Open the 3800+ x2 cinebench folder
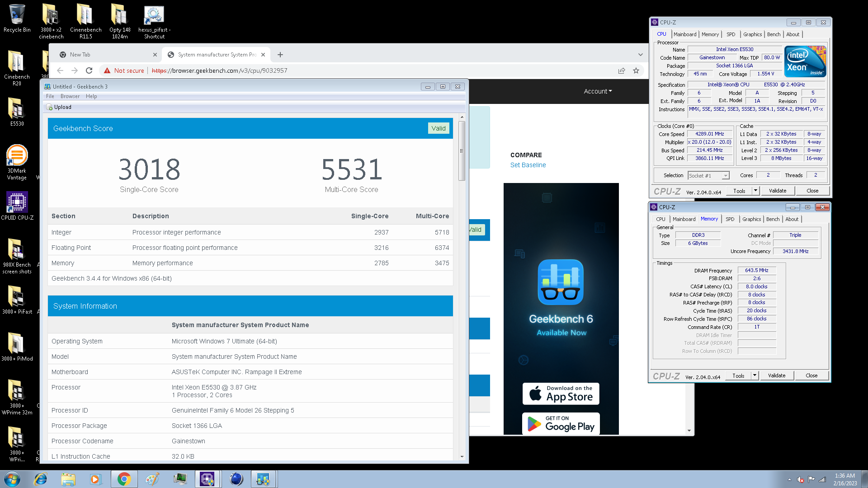The image size is (868, 488). pyautogui.click(x=51, y=21)
